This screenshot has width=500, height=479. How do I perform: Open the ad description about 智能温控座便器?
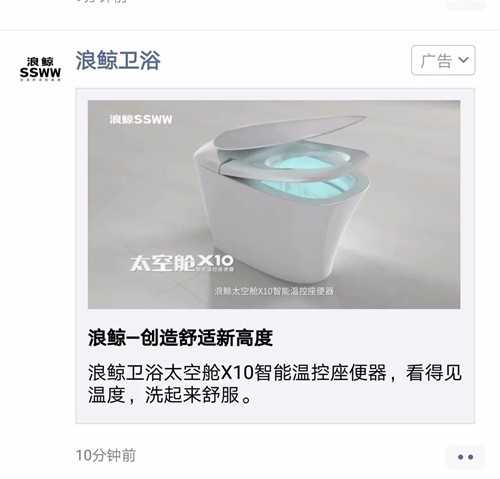(275, 384)
